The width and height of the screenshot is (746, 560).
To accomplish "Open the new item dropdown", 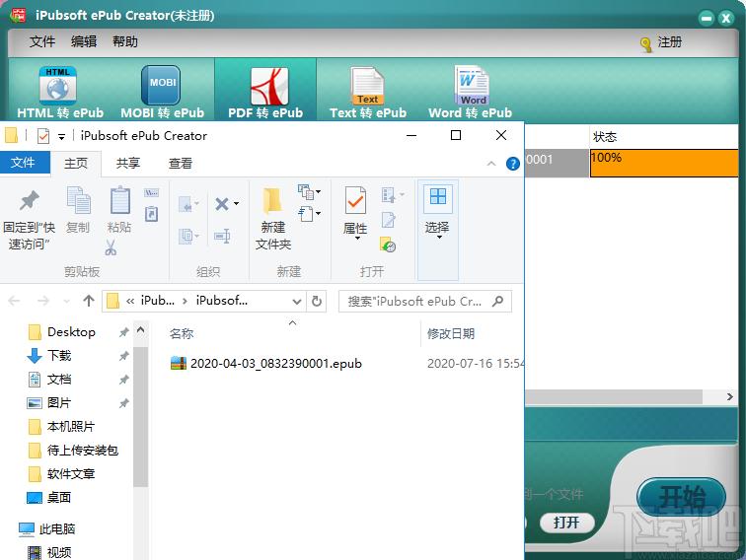I will [x=309, y=191].
